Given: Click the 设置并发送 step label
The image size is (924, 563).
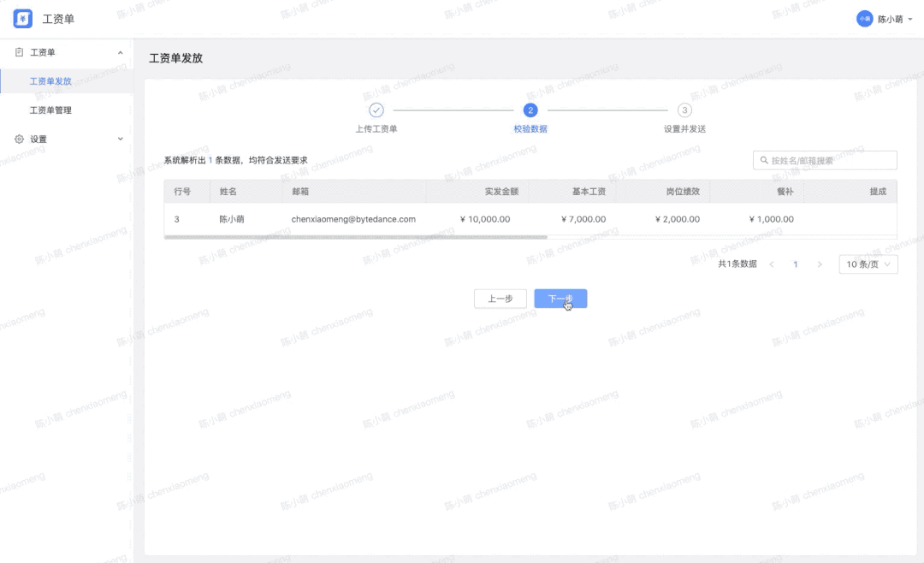Looking at the screenshot, I should pyautogui.click(x=684, y=129).
